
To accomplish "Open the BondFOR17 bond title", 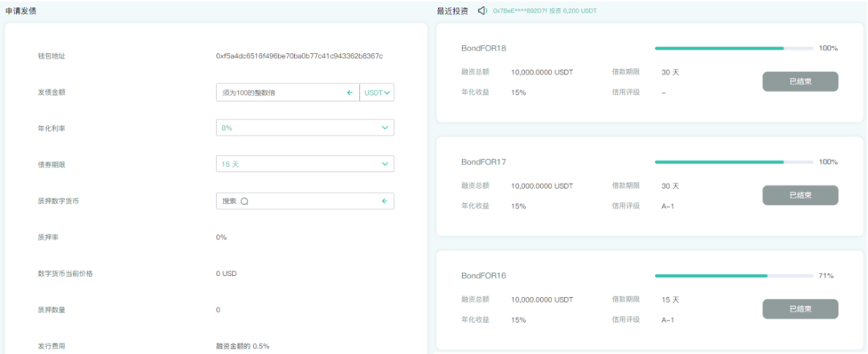I will 483,162.
